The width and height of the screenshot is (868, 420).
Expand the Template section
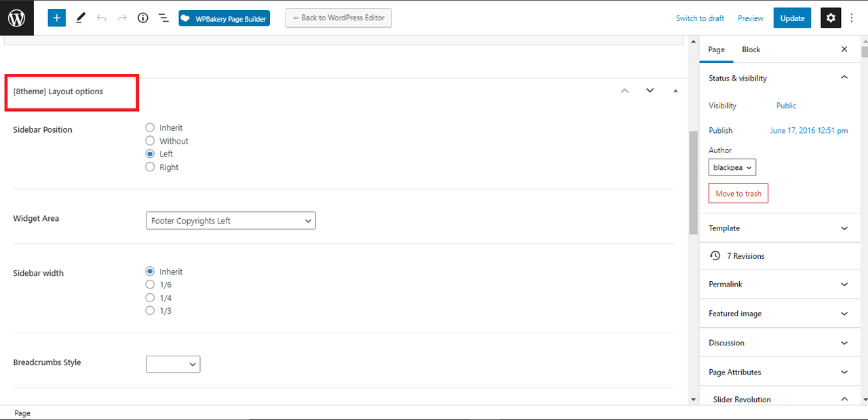(x=780, y=228)
